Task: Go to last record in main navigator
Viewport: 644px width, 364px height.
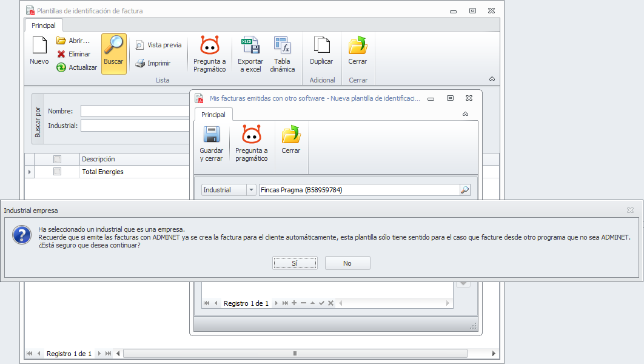Action: [109, 353]
